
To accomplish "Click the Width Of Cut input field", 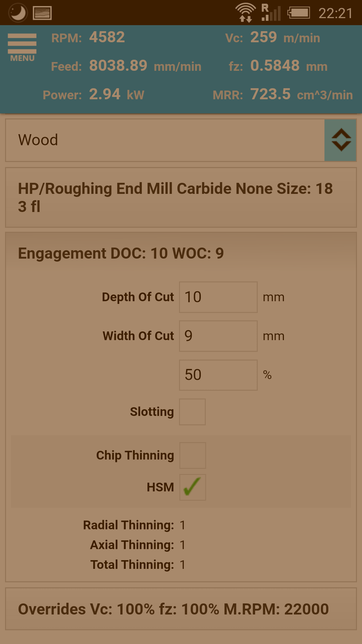I will click(218, 336).
